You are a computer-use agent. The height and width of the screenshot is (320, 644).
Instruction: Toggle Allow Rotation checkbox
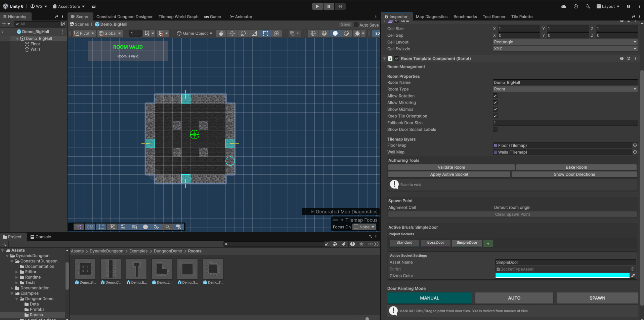[495, 96]
